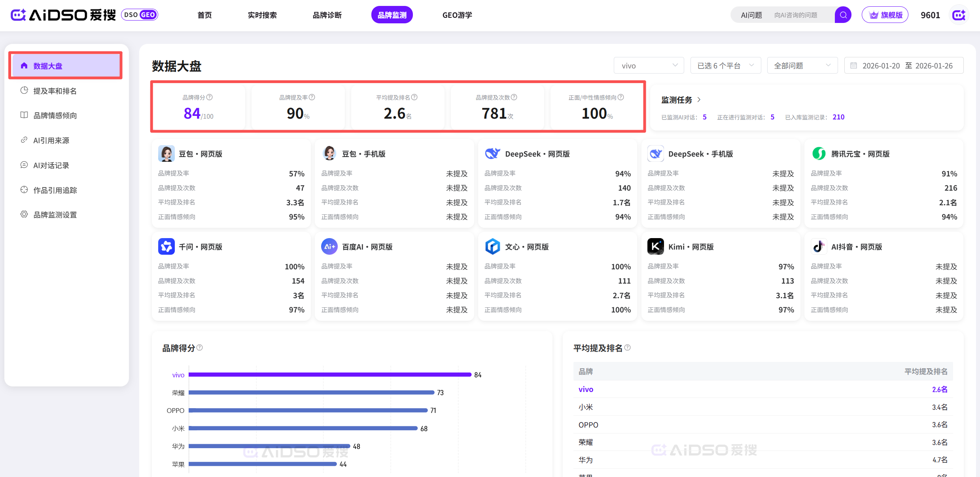Go to the GEO游学 tab
Viewport: 980px width, 477px height.
pos(457,15)
